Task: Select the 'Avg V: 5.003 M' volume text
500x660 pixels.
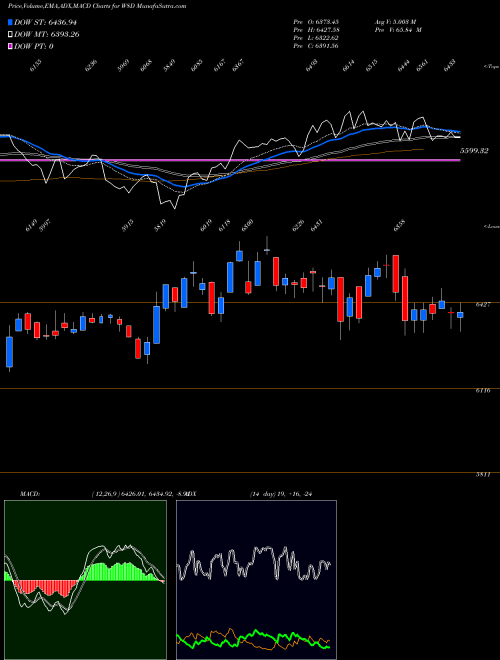Action: pyautogui.click(x=395, y=21)
